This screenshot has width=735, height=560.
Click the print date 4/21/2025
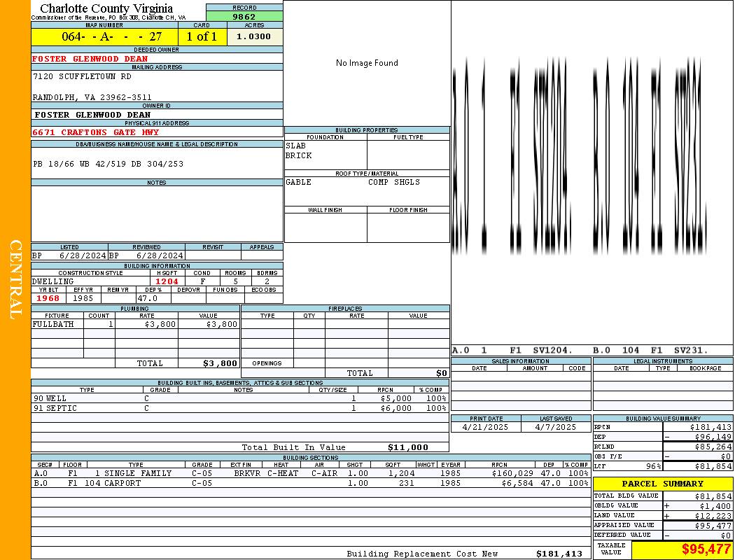[x=485, y=428]
